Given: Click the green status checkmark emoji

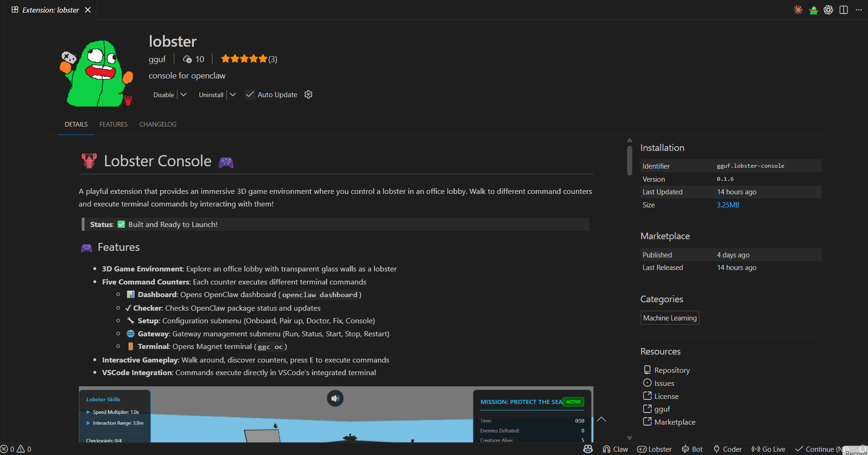Looking at the screenshot, I should click(x=121, y=224).
